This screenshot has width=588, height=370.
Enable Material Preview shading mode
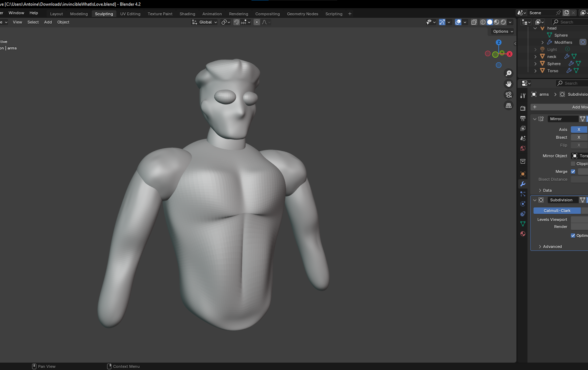point(497,22)
